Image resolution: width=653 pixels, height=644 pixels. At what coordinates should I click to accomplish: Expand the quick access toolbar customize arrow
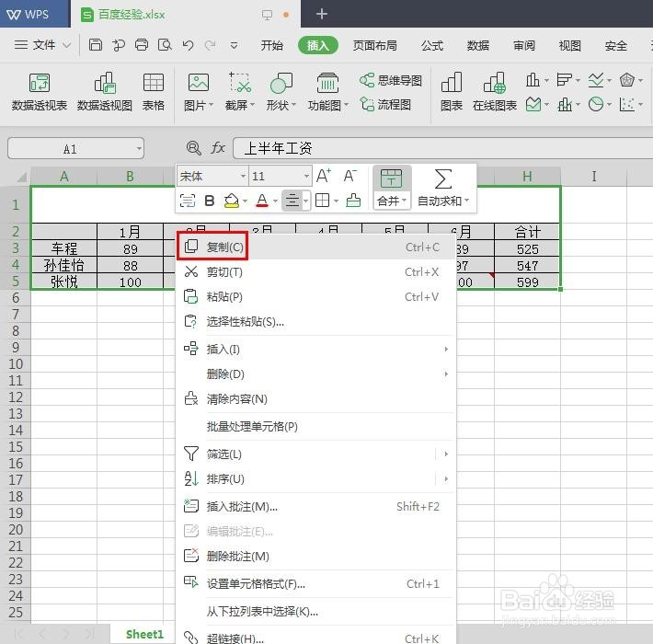click(234, 45)
